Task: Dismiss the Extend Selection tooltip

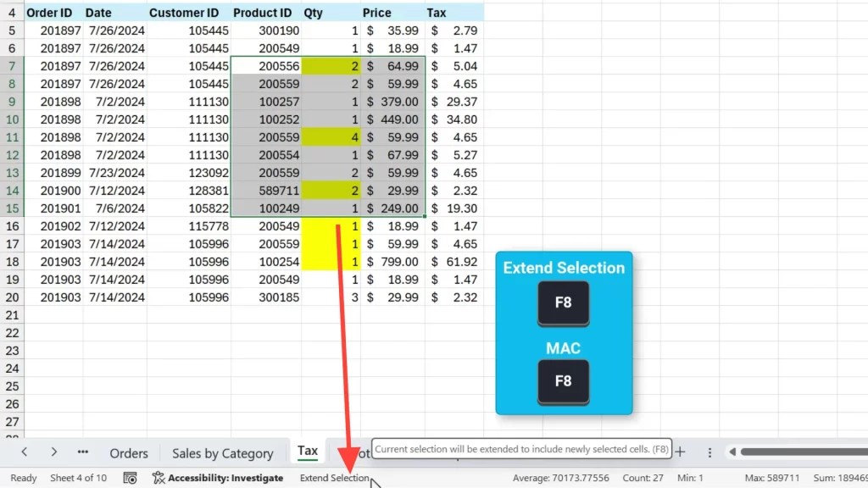Action: (x=520, y=448)
